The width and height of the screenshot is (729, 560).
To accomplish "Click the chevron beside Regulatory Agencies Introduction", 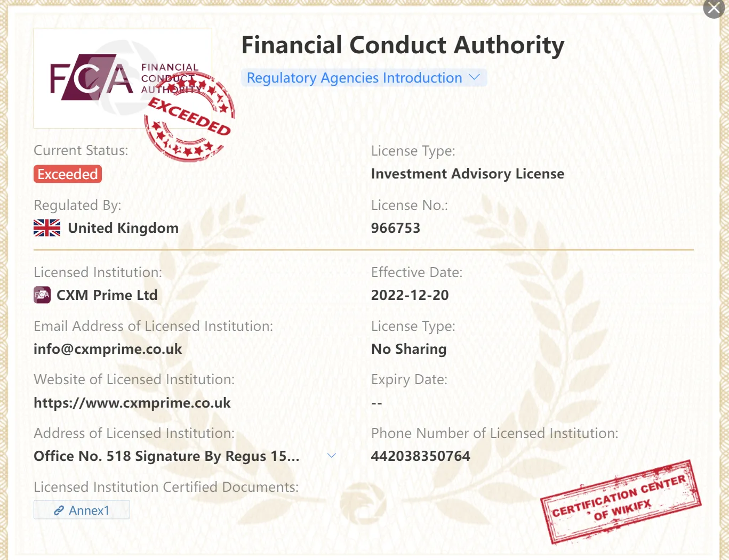I will (x=474, y=77).
